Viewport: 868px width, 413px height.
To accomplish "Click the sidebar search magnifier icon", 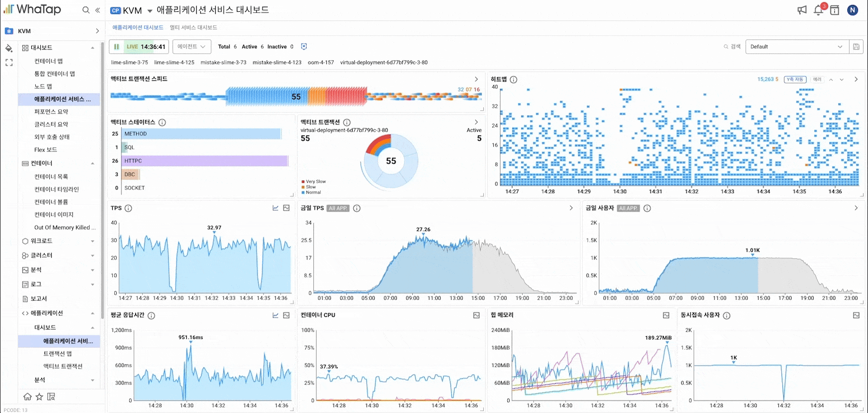I will click(x=85, y=10).
